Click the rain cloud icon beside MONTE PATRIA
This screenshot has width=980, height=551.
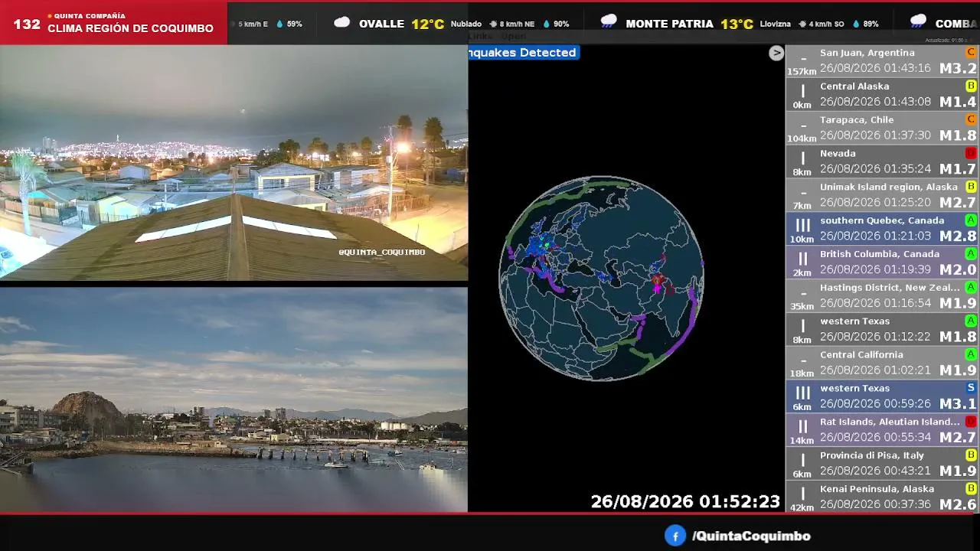coord(609,22)
